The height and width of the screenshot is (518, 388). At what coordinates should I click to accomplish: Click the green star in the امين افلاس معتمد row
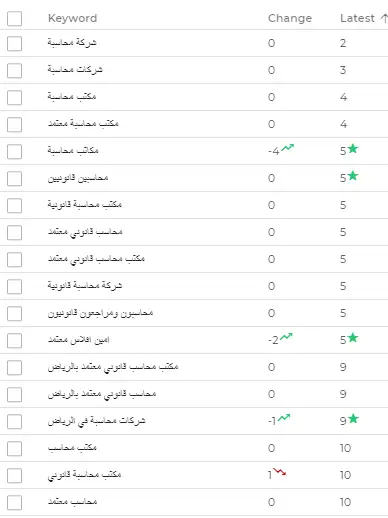coord(353,337)
